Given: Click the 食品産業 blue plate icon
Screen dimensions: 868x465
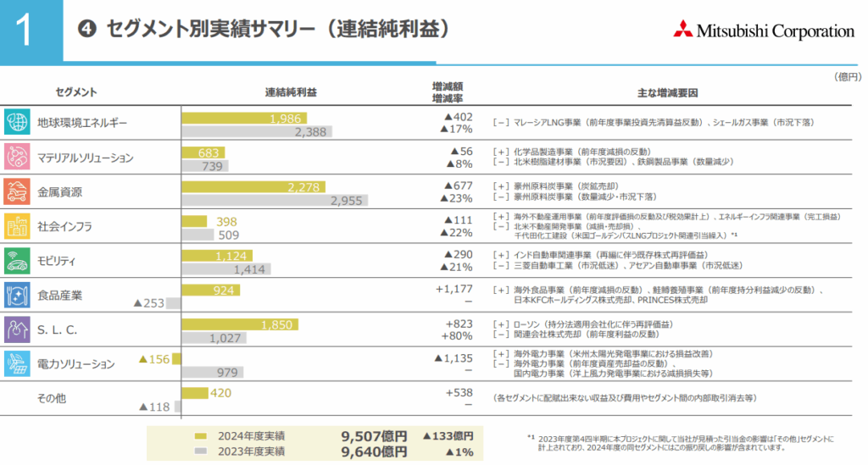Looking at the screenshot, I should click(x=17, y=295).
